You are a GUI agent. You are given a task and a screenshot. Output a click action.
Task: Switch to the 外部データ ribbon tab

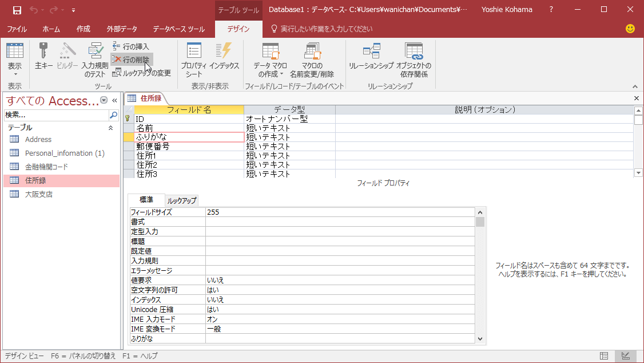pyautogui.click(x=122, y=29)
